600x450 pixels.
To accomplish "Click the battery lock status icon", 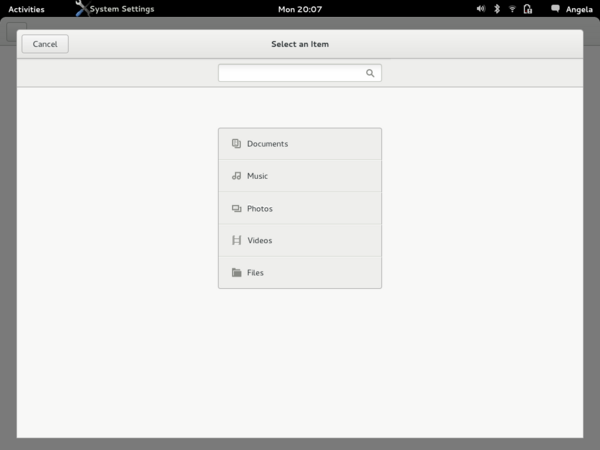I will [x=528, y=9].
